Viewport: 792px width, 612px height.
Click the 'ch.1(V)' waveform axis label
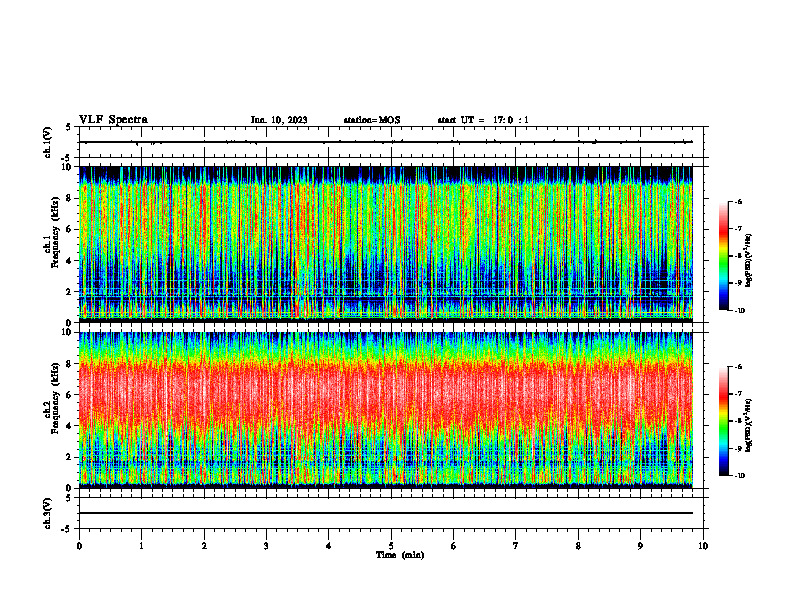(x=48, y=142)
